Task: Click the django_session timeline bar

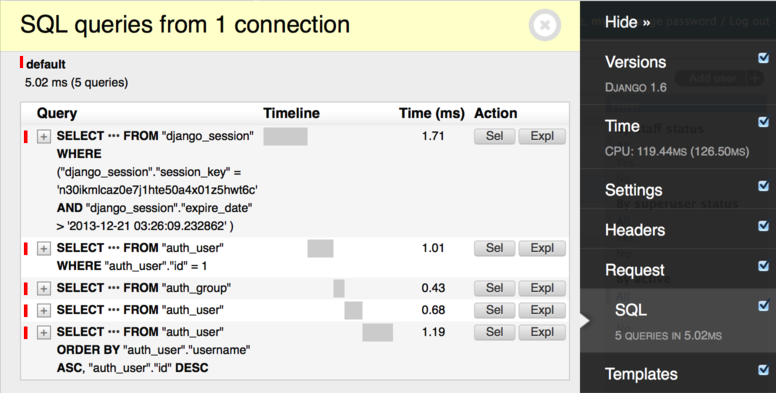Action: point(285,137)
